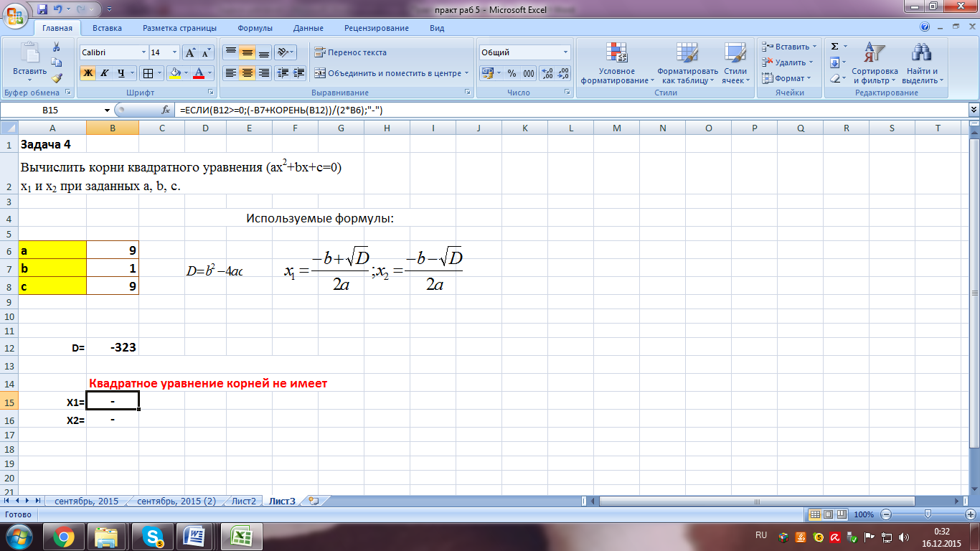Click the Paste (Вставить) button
This screenshot has height=551, width=980.
(29, 63)
